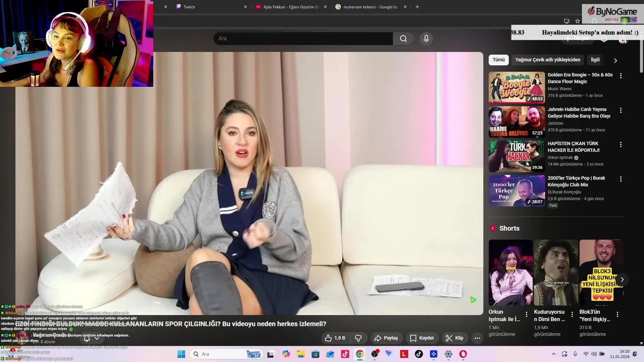Show more filter chips with right arrow
The height and width of the screenshot is (362, 644).
click(615, 60)
